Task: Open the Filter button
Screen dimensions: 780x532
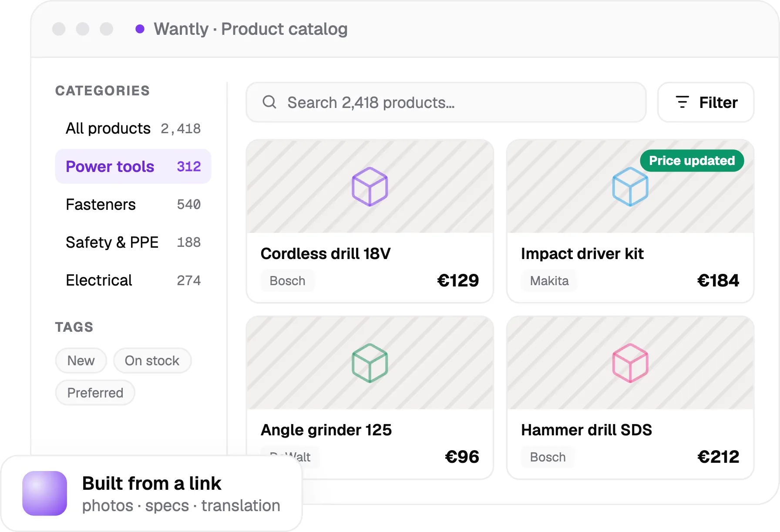Action: click(706, 102)
